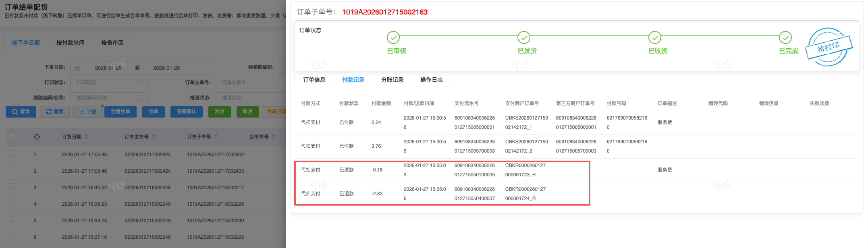This screenshot has height=248, width=868.
Task: Click the calendar icon in 下单日期 field
Action: pos(78,68)
